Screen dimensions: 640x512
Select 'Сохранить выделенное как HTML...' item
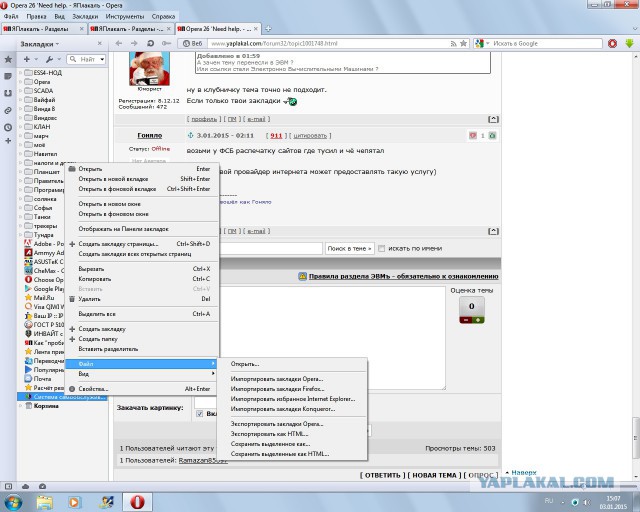point(292,454)
